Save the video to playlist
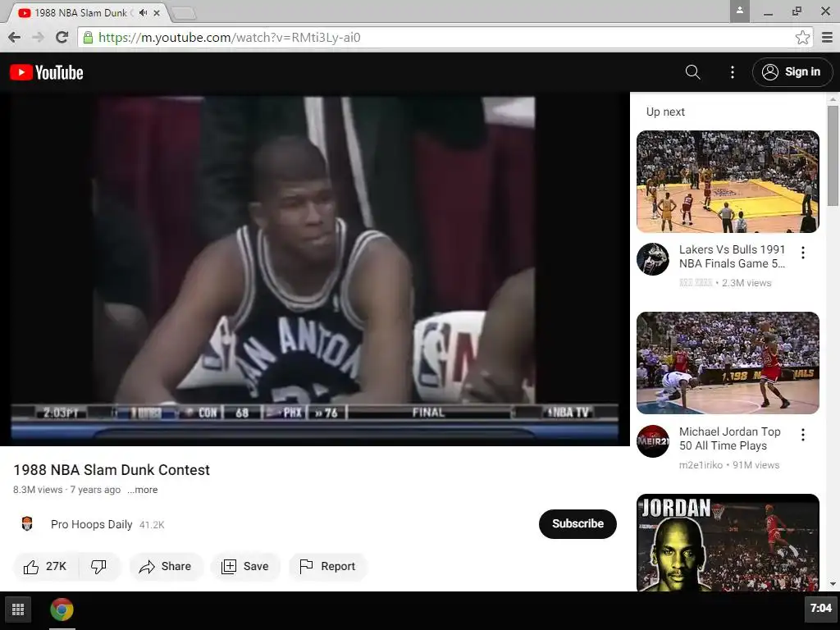Image resolution: width=840 pixels, height=630 pixels. tap(245, 566)
